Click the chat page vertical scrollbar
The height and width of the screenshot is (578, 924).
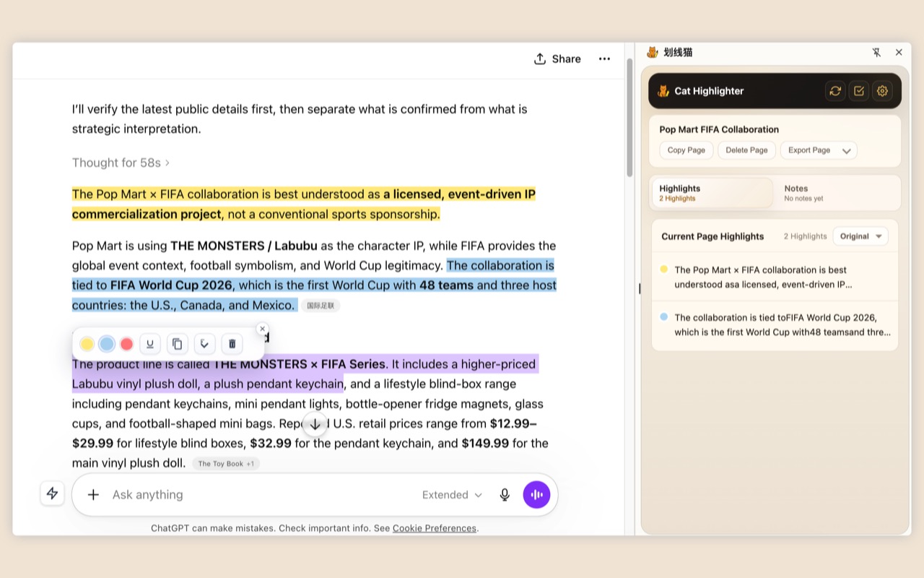coord(629,119)
